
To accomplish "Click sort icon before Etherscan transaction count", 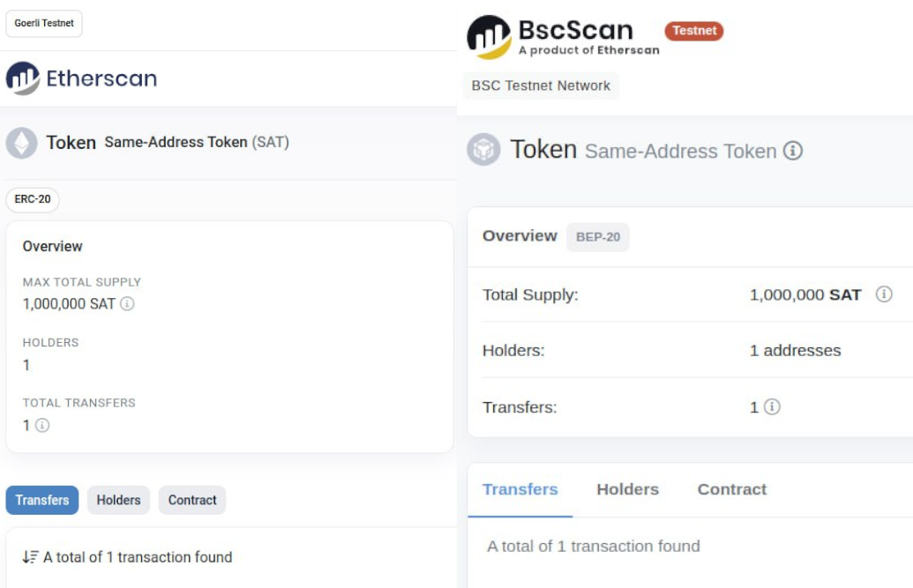I will 30,557.
